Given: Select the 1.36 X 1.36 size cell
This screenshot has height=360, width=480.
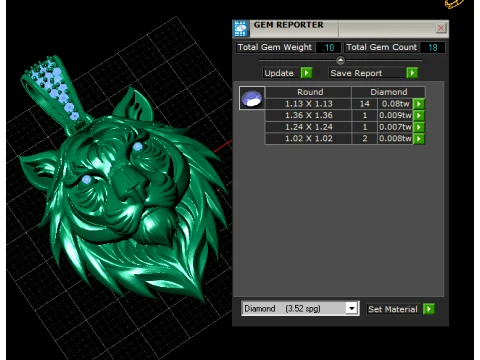Looking at the screenshot, I should pyautogui.click(x=309, y=115).
